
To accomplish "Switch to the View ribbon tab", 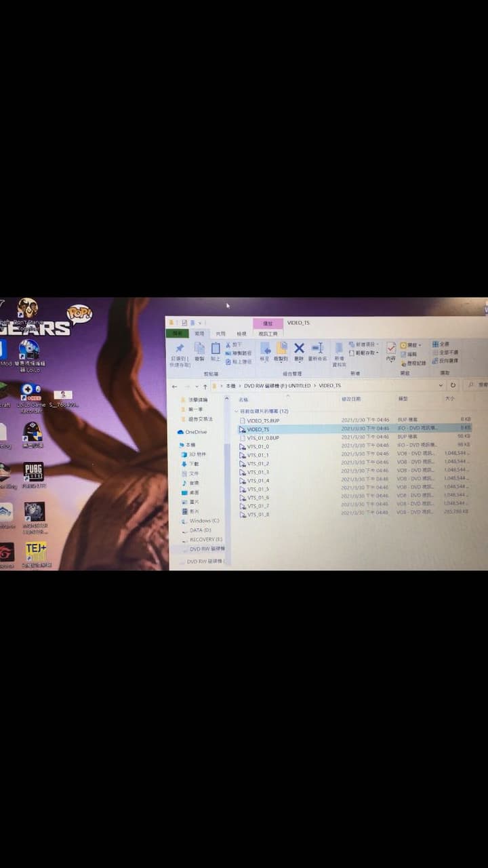I will [241, 334].
